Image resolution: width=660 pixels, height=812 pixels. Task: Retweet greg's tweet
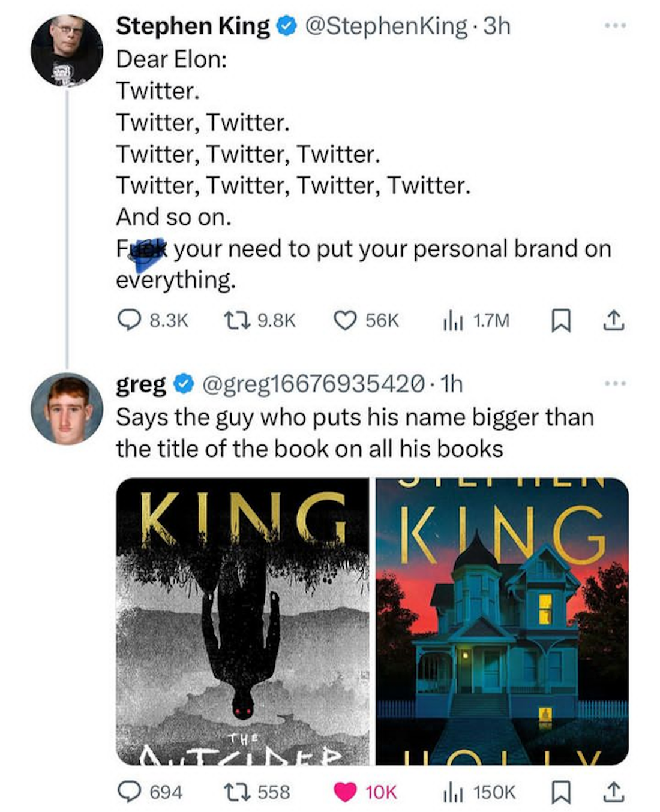235,792
